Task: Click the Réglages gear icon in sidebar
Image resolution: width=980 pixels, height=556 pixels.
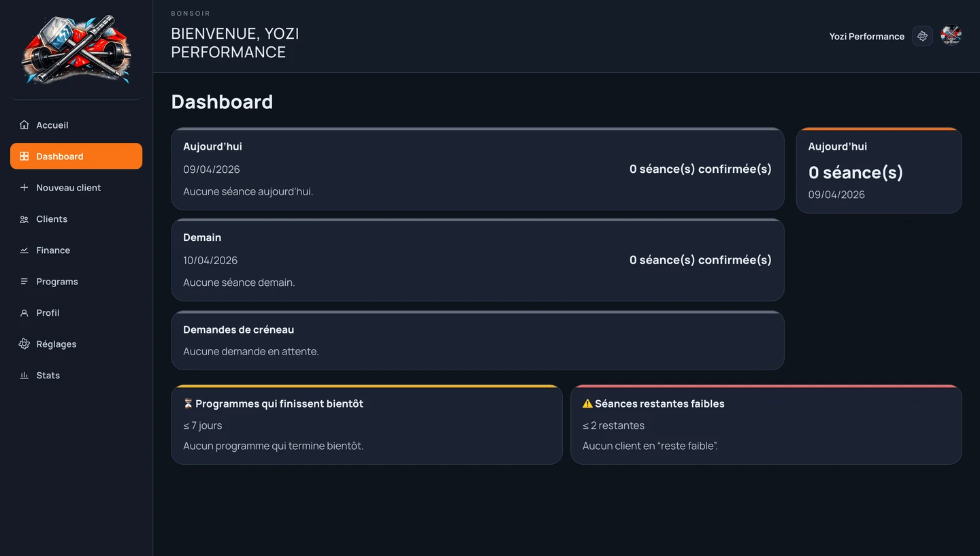Action: pos(24,344)
